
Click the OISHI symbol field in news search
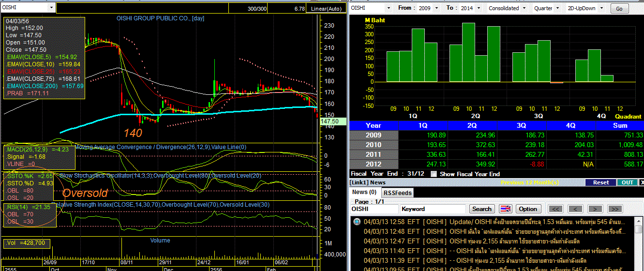374,209
